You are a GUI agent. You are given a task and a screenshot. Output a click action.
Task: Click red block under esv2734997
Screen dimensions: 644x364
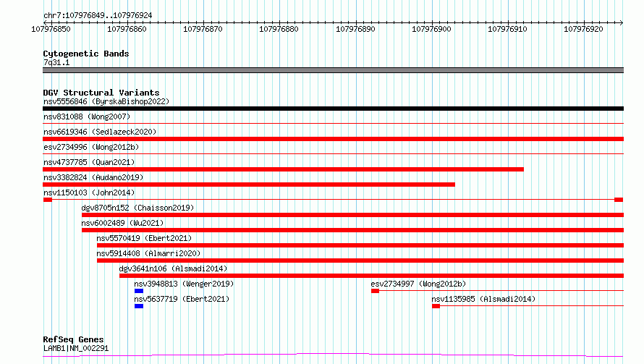pos(375,291)
